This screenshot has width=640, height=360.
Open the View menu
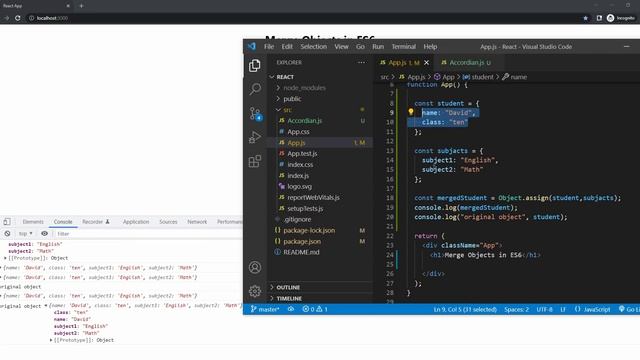341,47
